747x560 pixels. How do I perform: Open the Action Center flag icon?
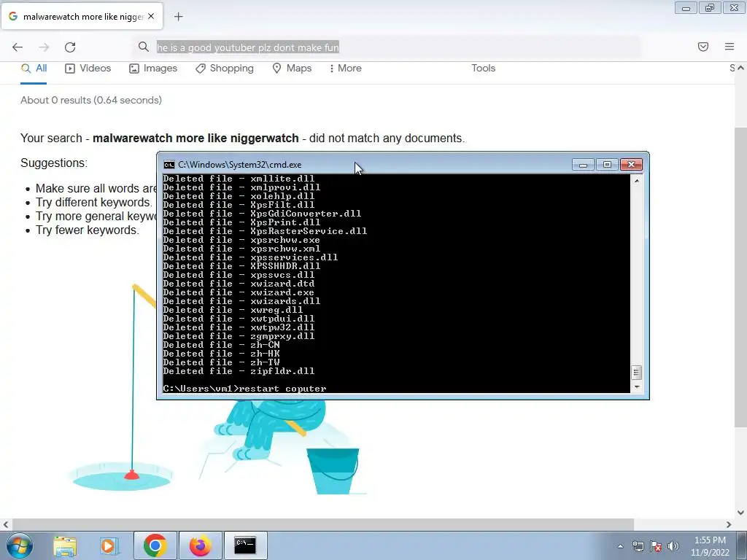coord(656,546)
